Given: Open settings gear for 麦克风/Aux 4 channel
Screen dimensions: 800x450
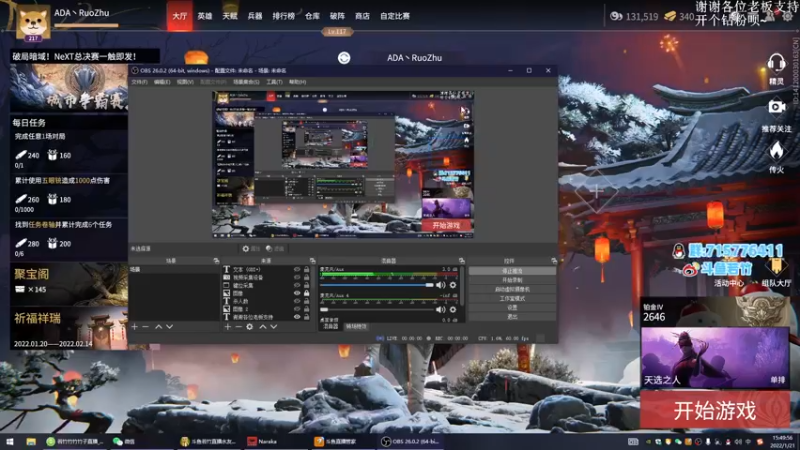Looking at the screenshot, I should click(x=453, y=309).
